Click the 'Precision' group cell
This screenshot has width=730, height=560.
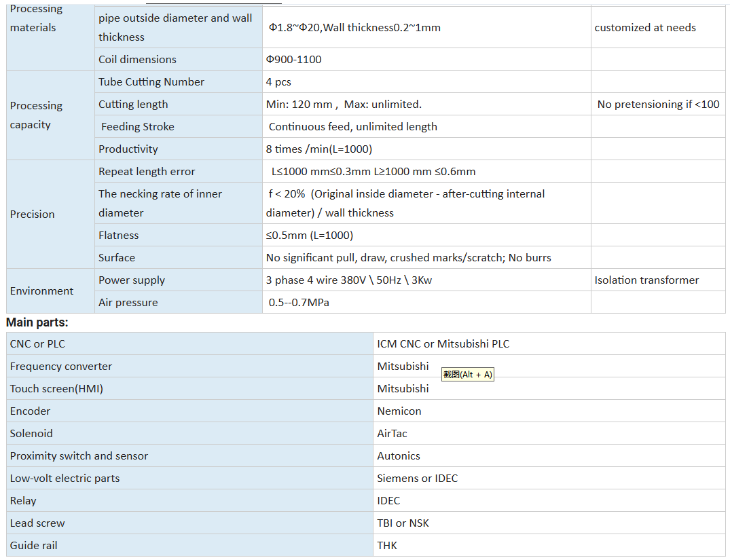50,214
